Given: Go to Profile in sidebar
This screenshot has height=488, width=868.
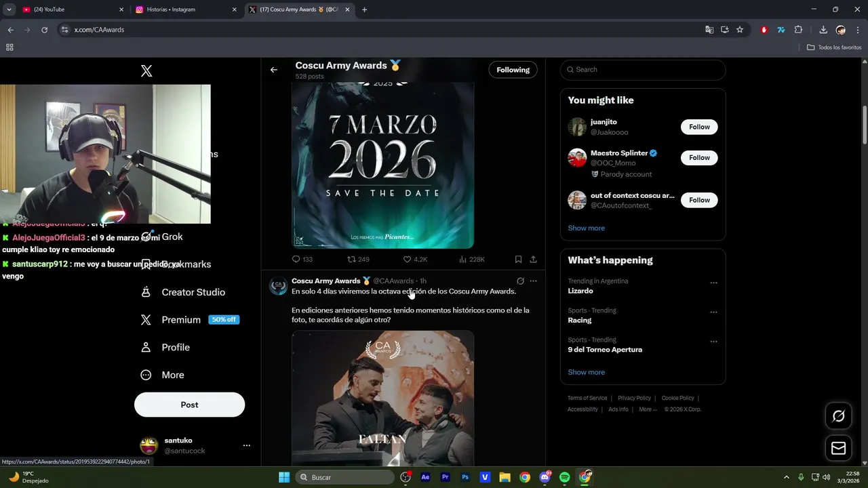Looking at the screenshot, I should coord(165,347).
